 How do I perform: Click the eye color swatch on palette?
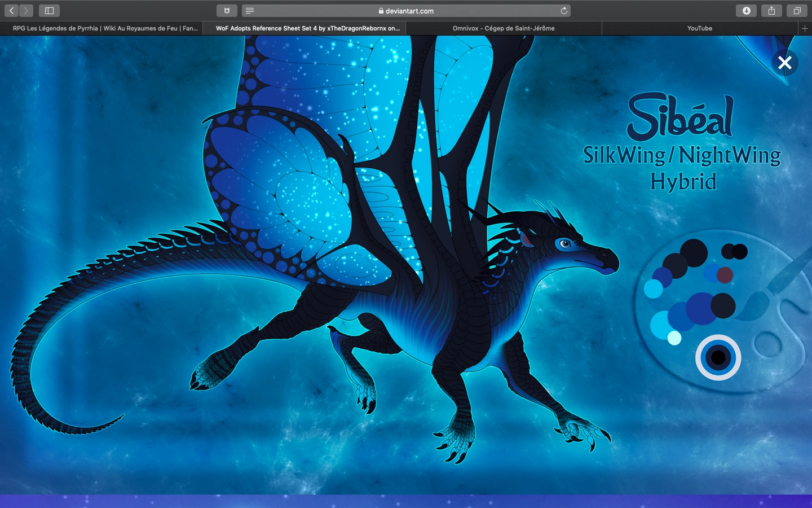tap(718, 357)
